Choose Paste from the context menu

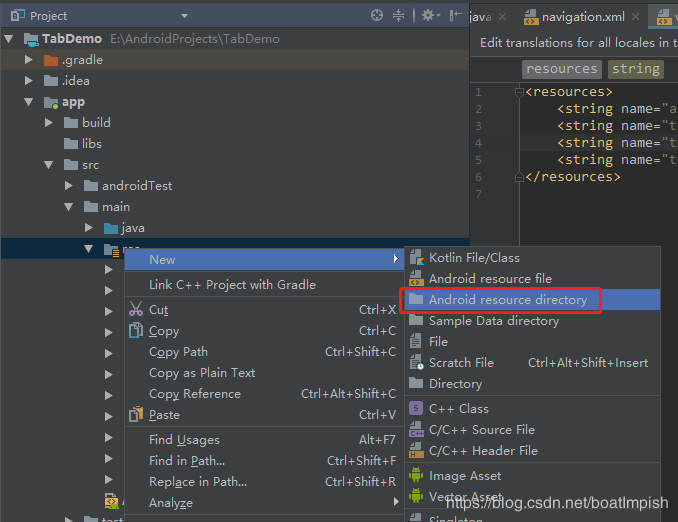[264, 415]
